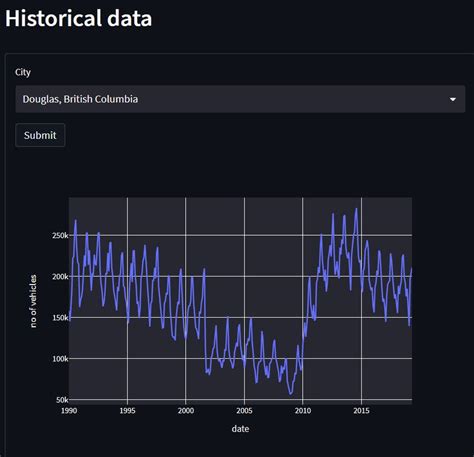Click the 1995 x-axis tick label

click(127, 411)
